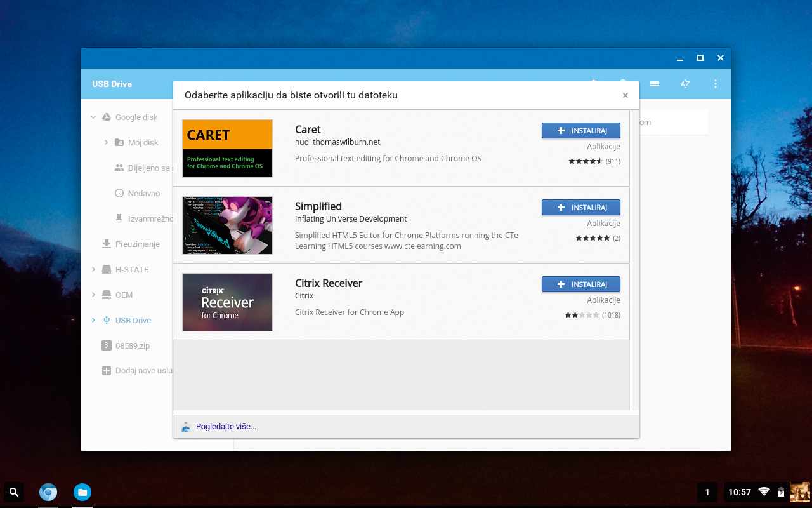Open the launcher search icon on the shelf
812x508 pixels.
click(x=13, y=492)
